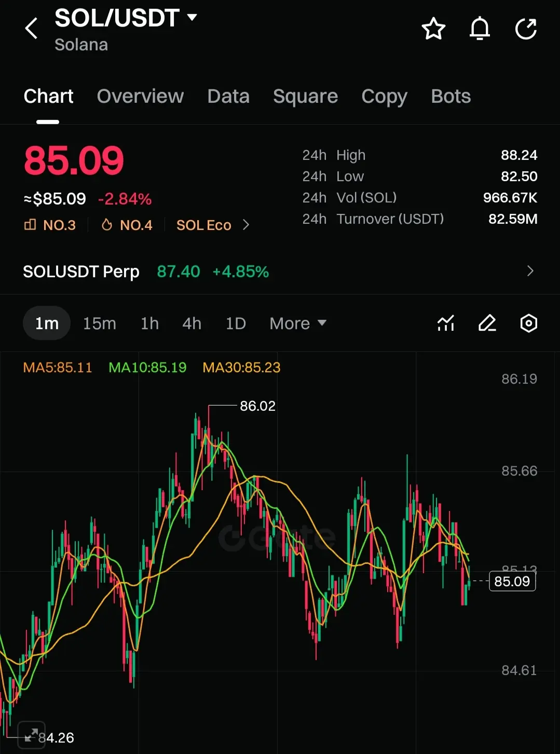Select the 1h timeframe

[149, 323]
